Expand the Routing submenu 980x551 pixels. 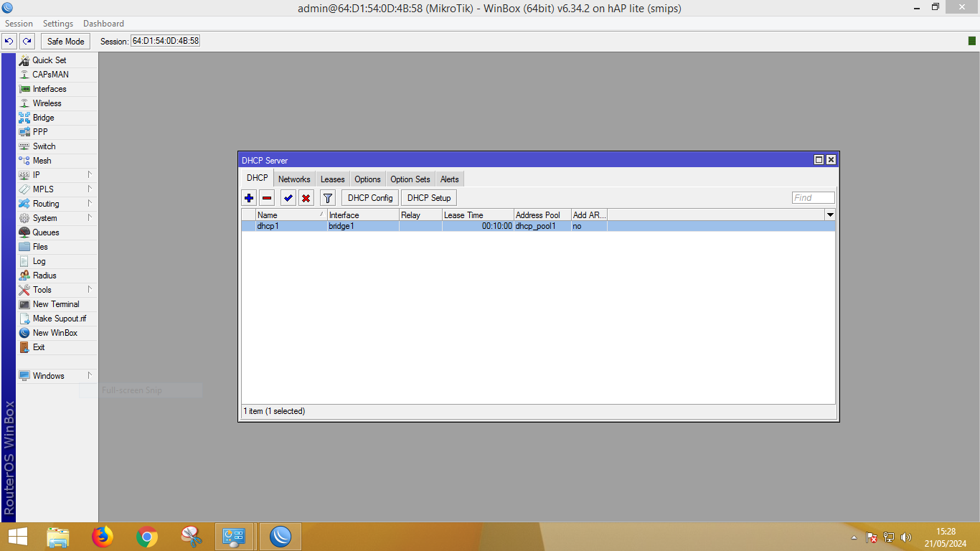46,204
